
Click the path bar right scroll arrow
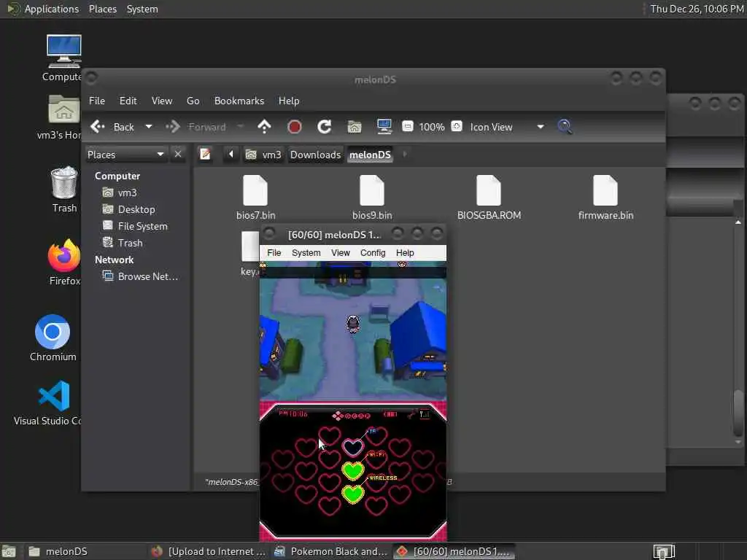pyautogui.click(x=404, y=155)
